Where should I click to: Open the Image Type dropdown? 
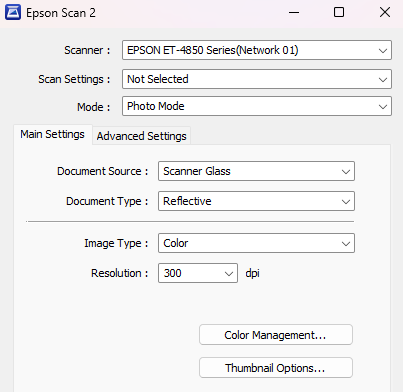click(256, 243)
